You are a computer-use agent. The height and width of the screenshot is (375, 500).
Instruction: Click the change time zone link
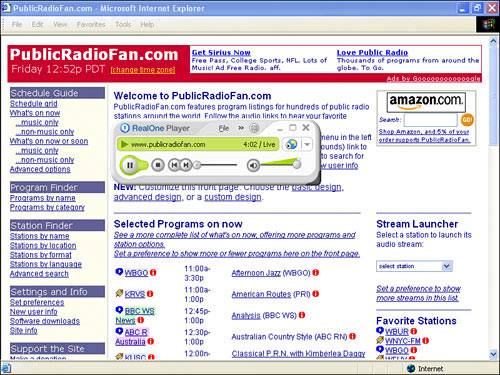[x=143, y=70]
